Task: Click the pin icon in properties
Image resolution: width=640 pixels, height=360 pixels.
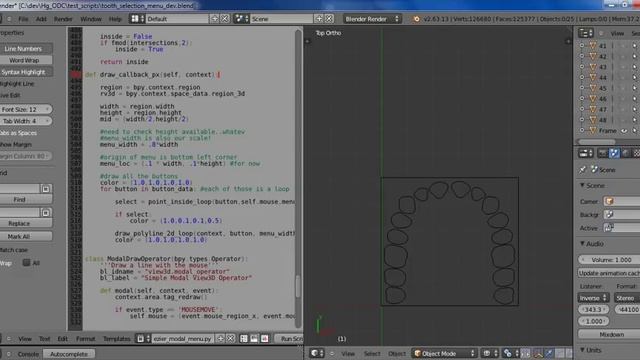Action: (582, 170)
